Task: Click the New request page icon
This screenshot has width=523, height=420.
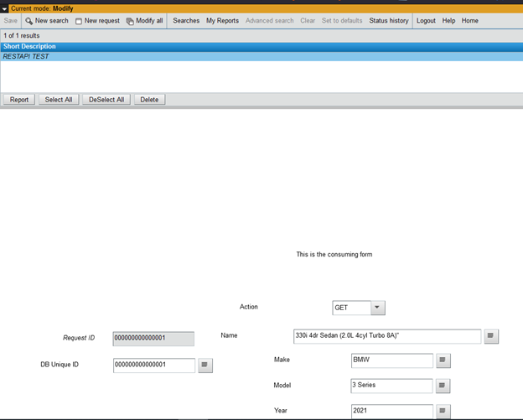Action: click(x=79, y=21)
